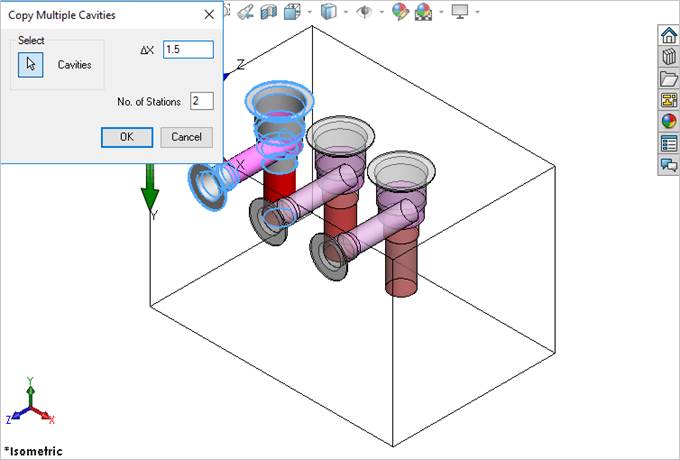This screenshot has width=680, height=460.
Task: Close the Copy Multiple Cavities dialog
Action: [x=209, y=15]
